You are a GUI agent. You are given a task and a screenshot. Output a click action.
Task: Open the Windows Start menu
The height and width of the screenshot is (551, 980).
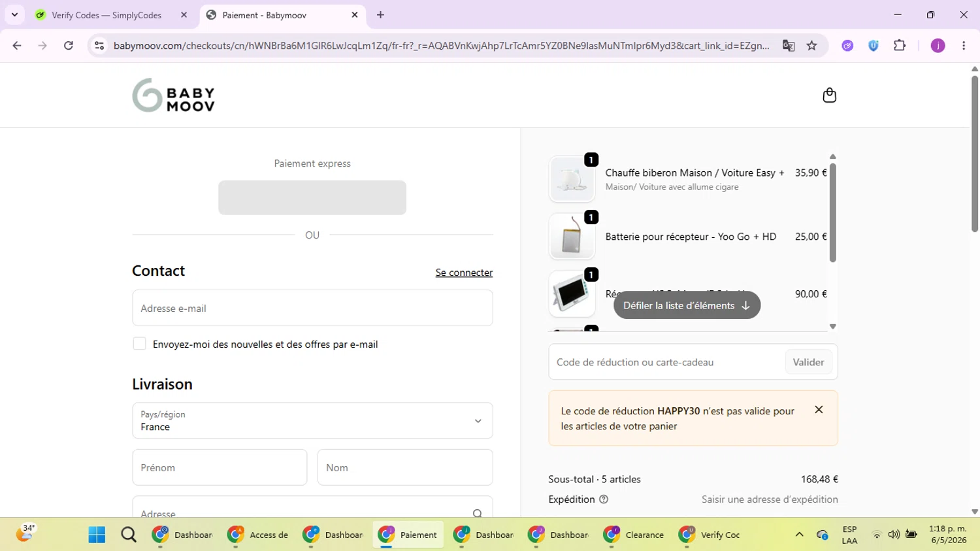pos(97,535)
